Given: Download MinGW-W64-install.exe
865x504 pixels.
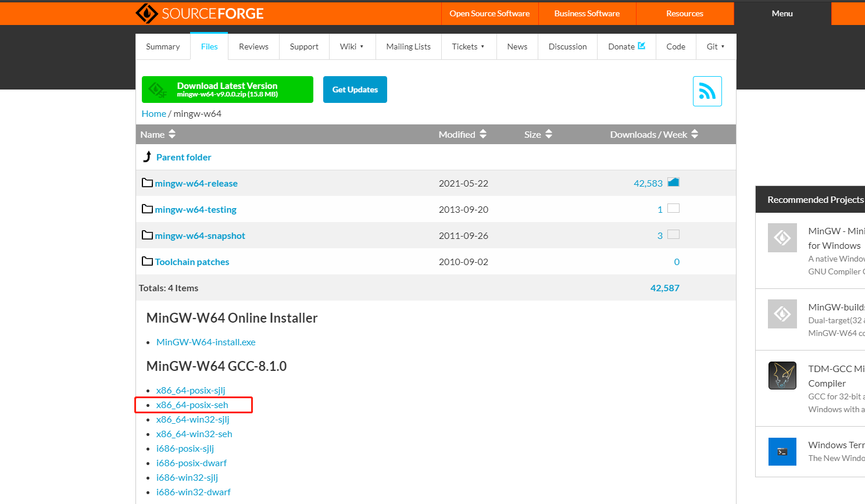Looking at the screenshot, I should coord(206,342).
